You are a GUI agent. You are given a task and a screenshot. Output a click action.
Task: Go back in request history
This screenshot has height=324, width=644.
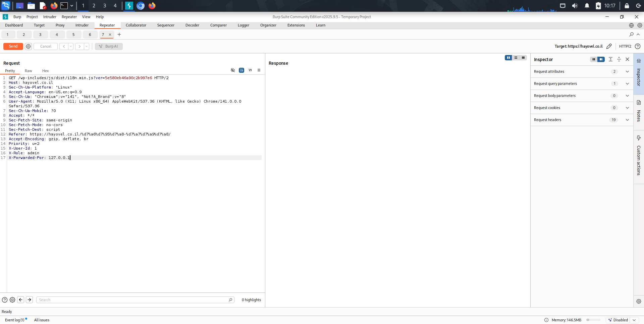pyautogui.click(x=64, y=47)
